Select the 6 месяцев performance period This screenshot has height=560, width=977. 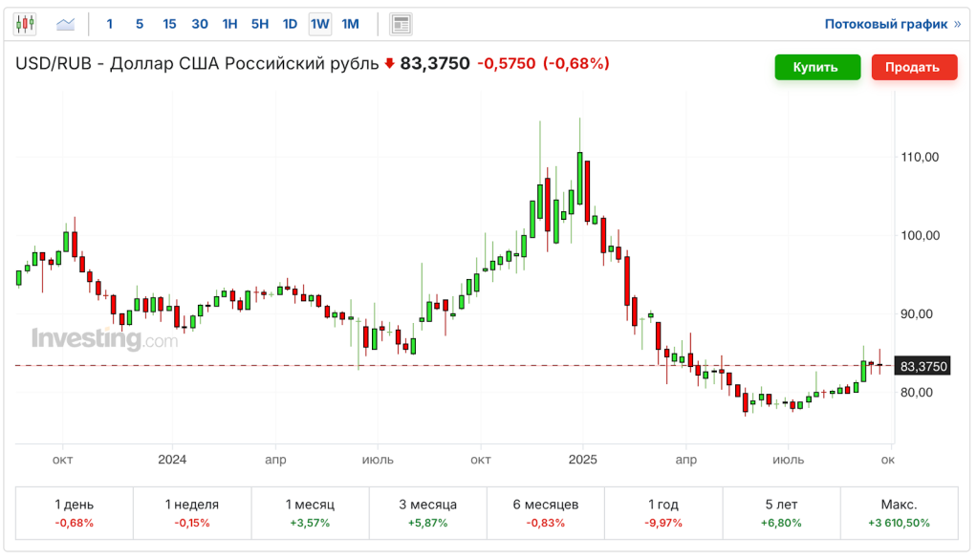(545, 513)
